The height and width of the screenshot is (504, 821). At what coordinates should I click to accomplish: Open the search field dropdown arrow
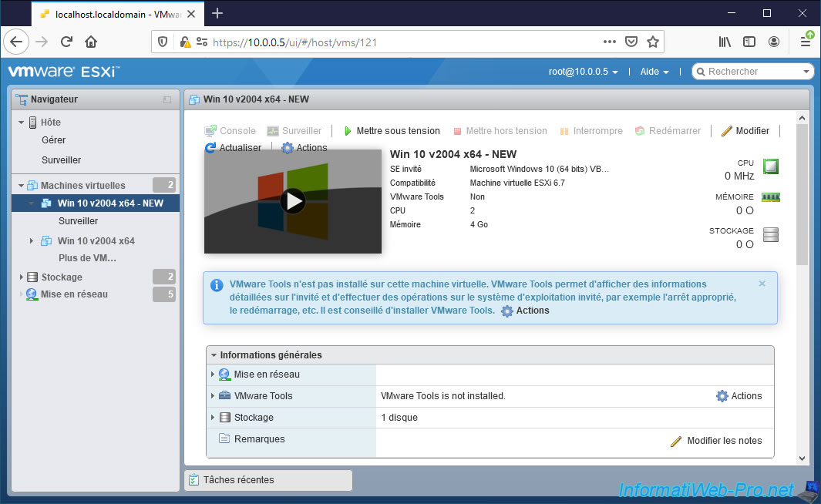point(806,72)
